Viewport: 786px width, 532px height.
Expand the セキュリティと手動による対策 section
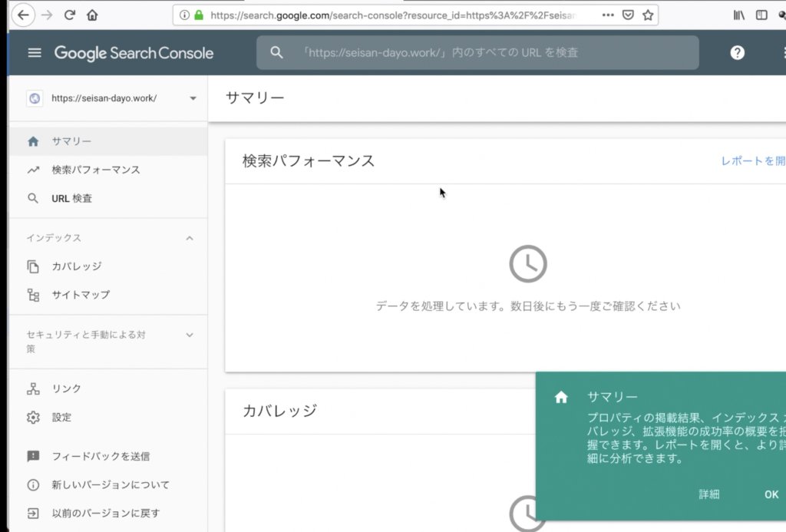190,335
